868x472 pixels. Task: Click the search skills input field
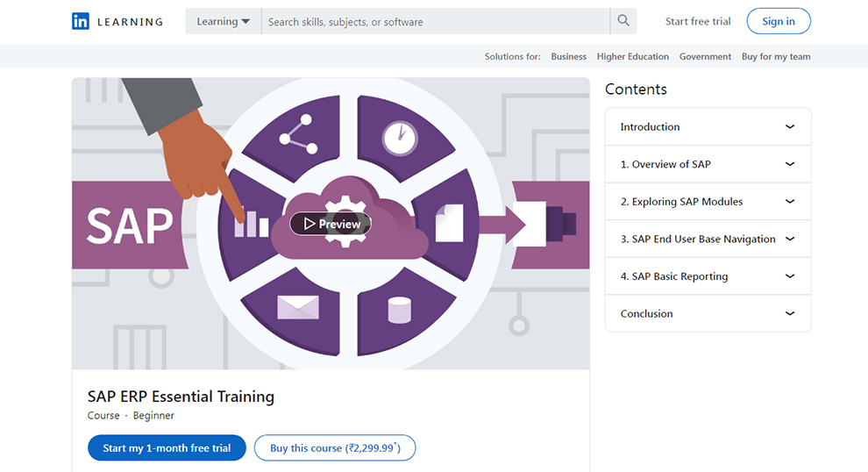click(436, 21)
